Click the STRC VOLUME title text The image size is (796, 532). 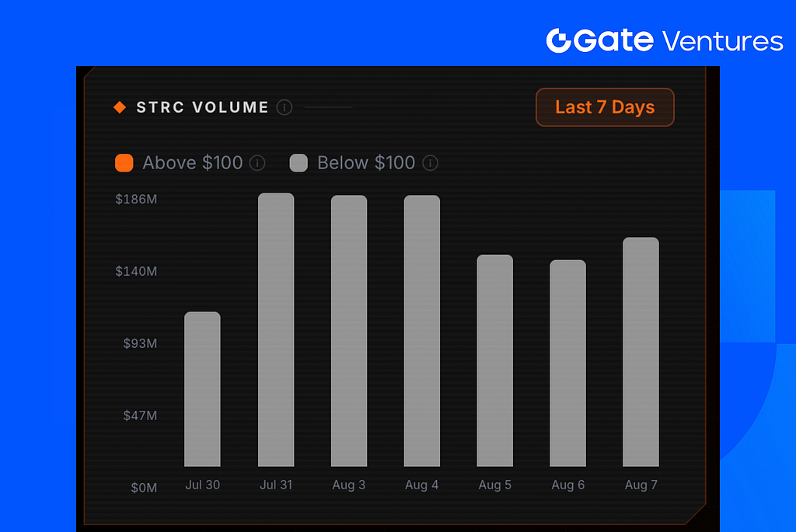202,107
